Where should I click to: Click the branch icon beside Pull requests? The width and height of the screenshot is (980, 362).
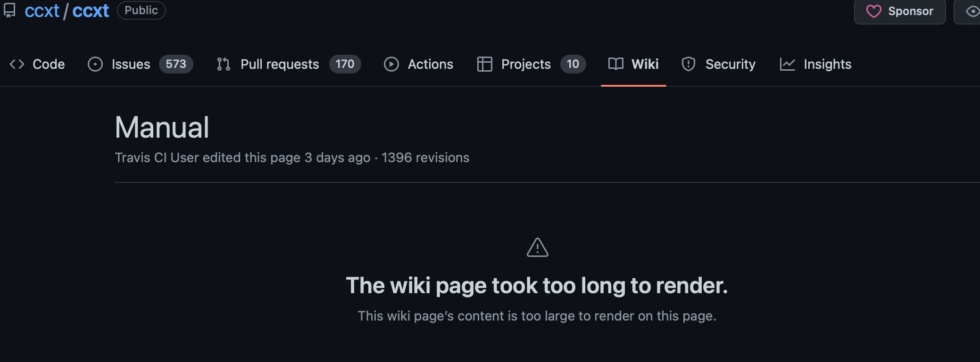coord(224,64)
